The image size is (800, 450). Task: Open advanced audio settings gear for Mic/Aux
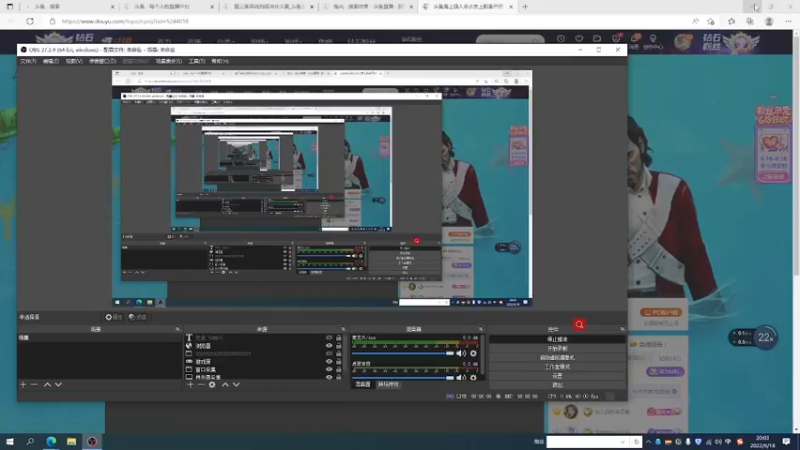click(473, 353)
